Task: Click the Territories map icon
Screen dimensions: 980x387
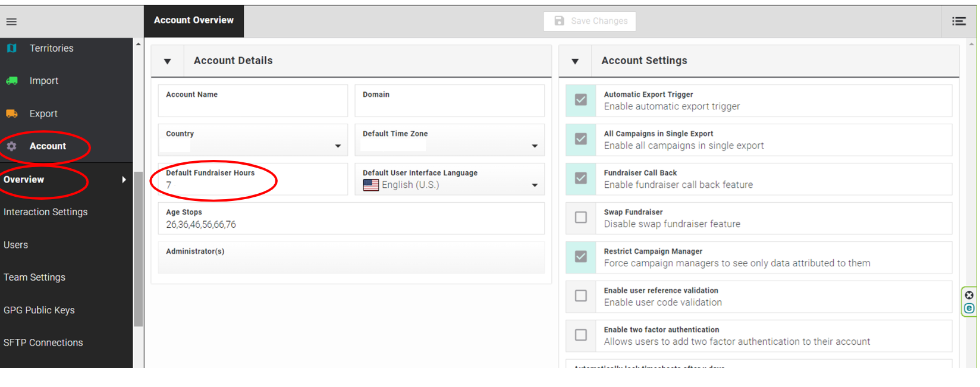Action: pos(12,48)
